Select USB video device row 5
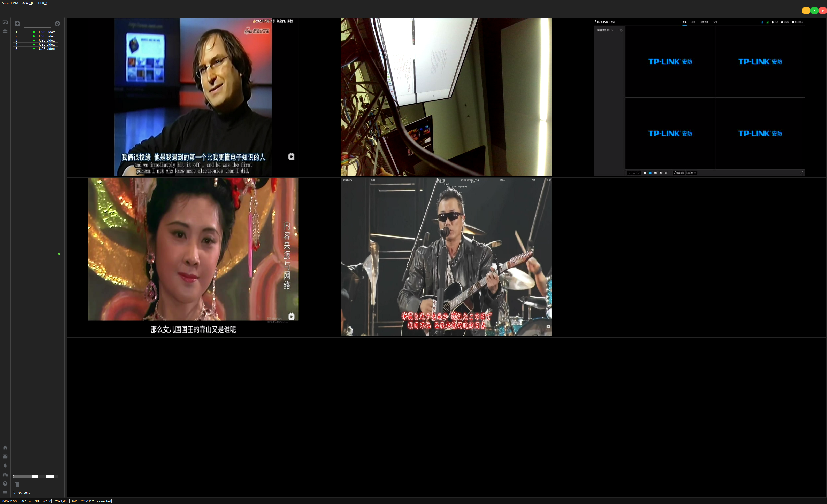Image resolution: width=827 pixels, height=504 pixels. point(35,49)
